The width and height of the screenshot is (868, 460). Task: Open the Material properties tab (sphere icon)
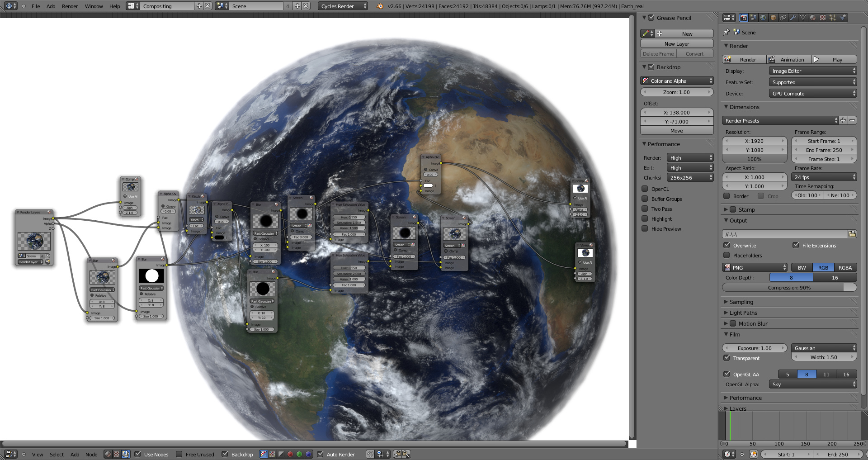point(813,18)
